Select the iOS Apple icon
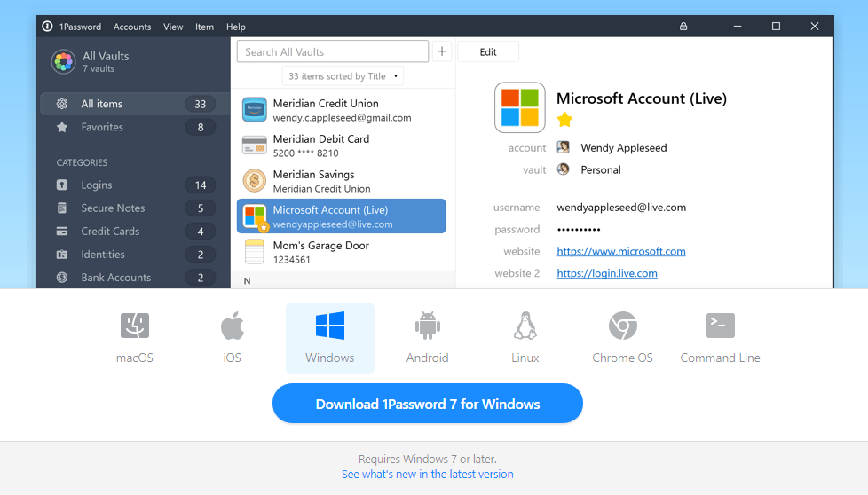The height and width of the screenshot is (495, 868). click(x=233, y=326)
